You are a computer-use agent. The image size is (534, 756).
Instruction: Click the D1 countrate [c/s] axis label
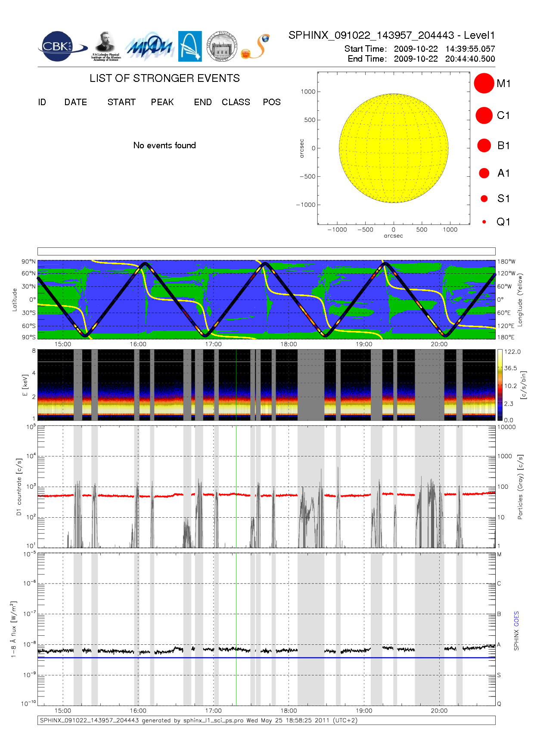click(x=19, y=487)
